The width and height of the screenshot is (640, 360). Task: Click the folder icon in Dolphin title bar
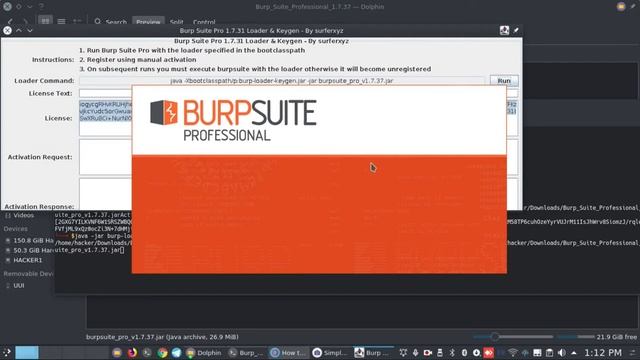[x=621, y=6]
